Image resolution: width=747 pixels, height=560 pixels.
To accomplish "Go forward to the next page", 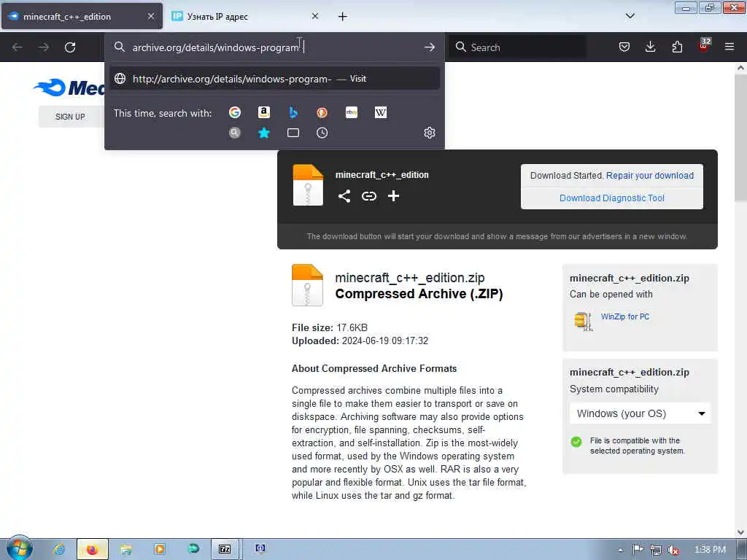I will (43, 47).
